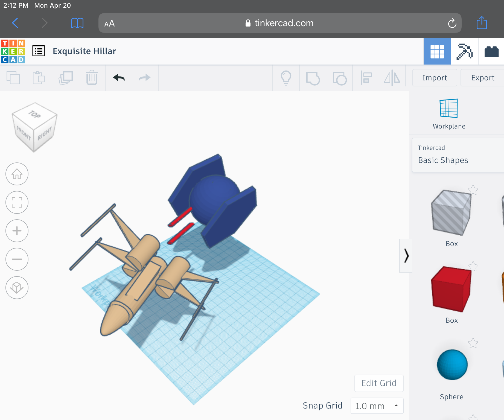Open the Basic Shapes library dropdown

point(458,155)
